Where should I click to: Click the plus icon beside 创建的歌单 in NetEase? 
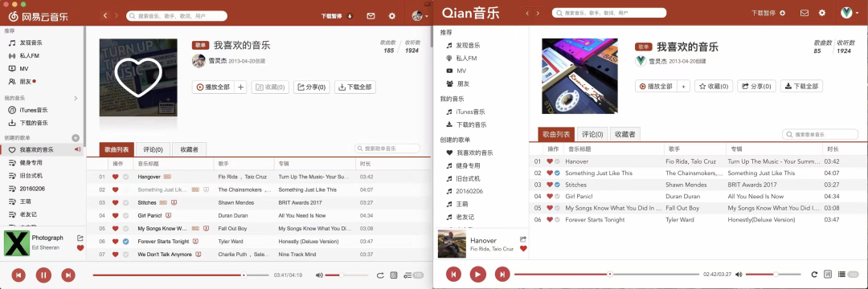point(76,138)
